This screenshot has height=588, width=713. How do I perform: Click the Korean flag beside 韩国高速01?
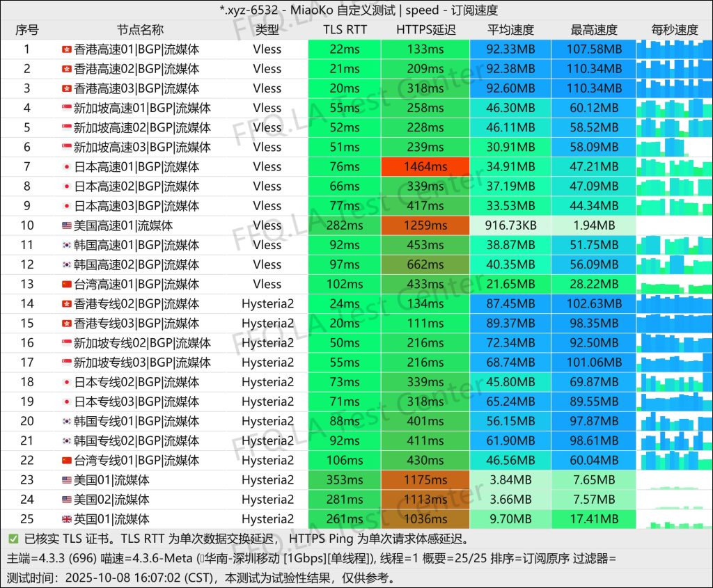coord(66,245)
